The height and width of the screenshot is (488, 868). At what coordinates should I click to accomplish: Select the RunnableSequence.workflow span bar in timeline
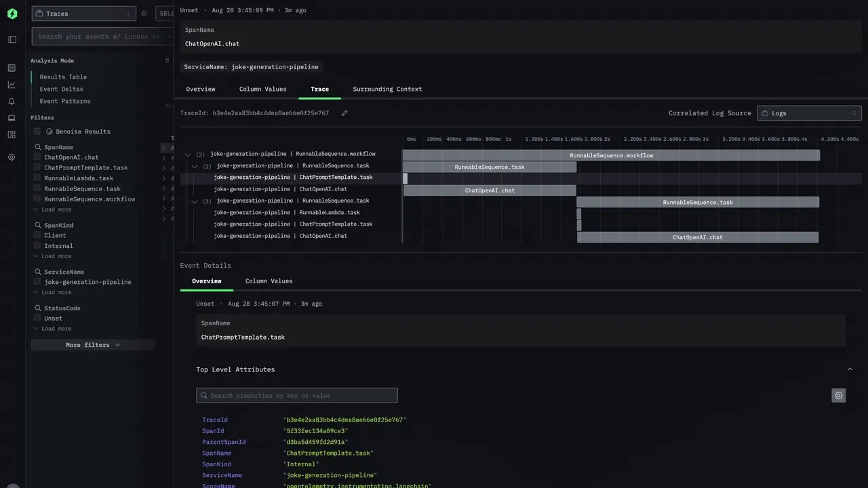pos(611,155)
